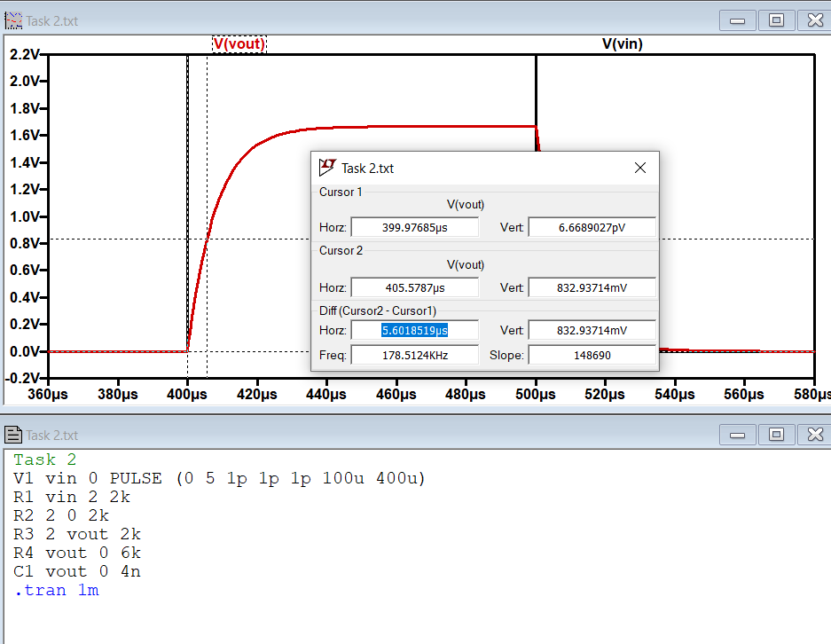Click the V(vin) trace label in plot

tap(623, 43)
